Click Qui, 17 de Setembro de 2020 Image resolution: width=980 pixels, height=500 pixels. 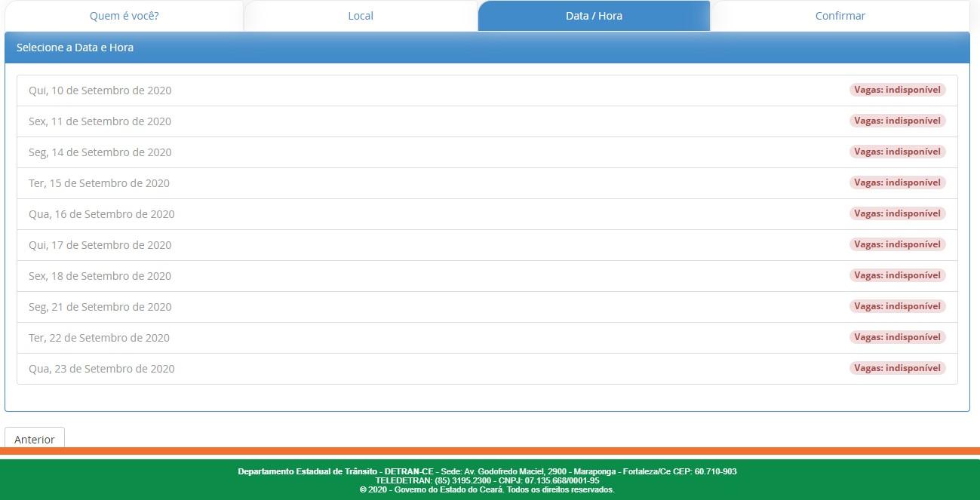[100, 245]
